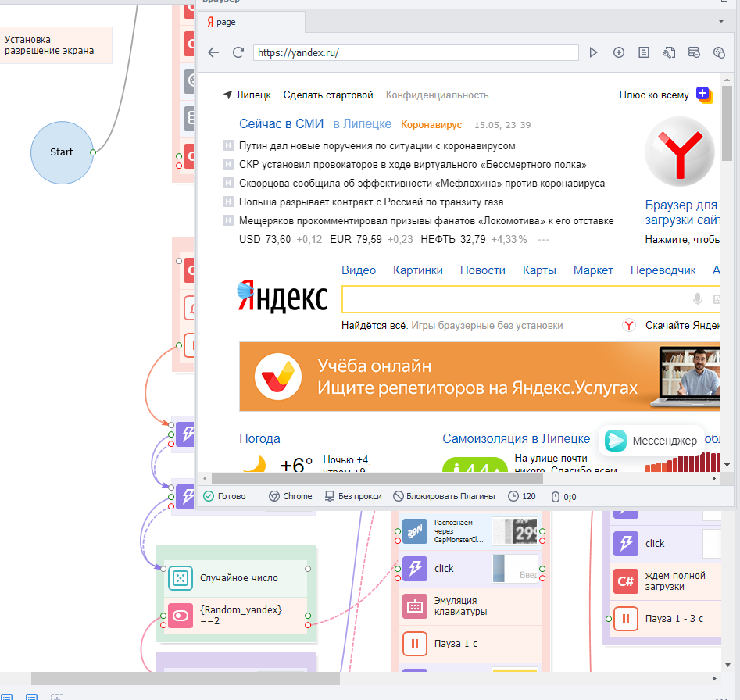Click the microphone icon in Yandex search
Screen dimensions: 740x700
(x=698, y=298)
